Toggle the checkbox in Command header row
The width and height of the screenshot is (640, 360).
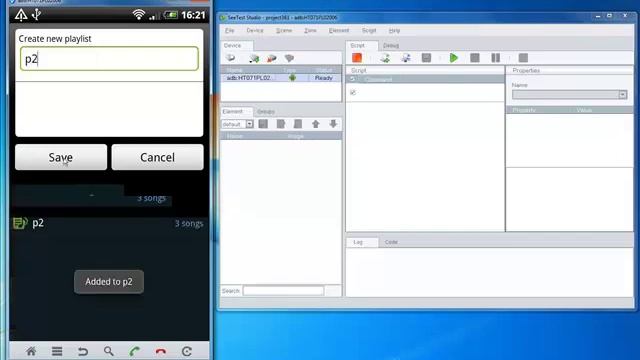point(353,79)
